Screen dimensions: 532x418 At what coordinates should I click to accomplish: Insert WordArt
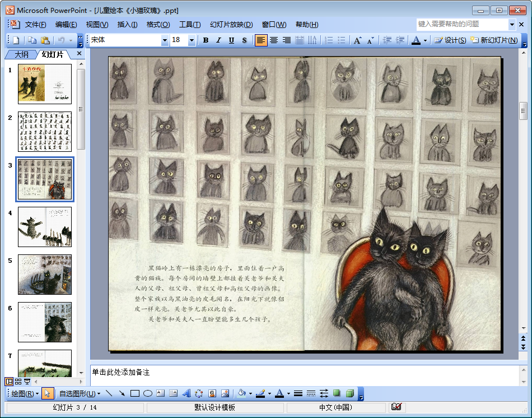[x=186, y=393]
